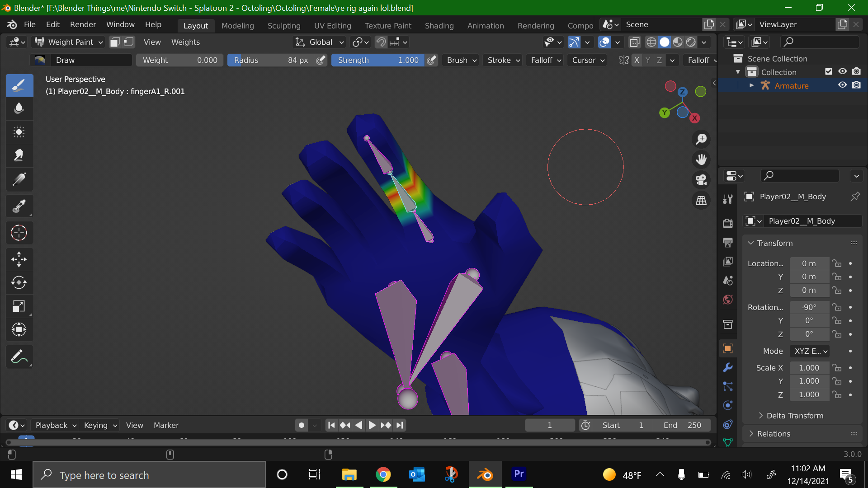Expand the Armature tree item
The height and width of the screenshot is (488, 868).
[751, 85]
